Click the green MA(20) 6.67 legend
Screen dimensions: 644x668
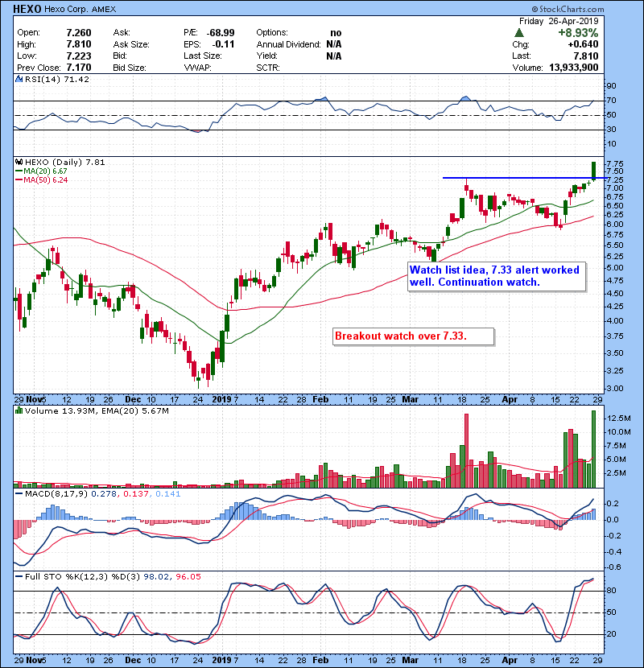click(41, 171)
